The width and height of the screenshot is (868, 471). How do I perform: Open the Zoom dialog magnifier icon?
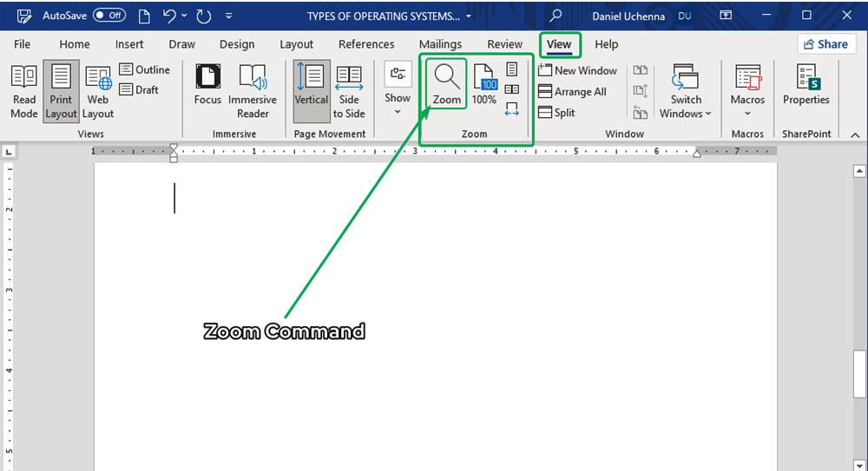[x=447, y=78]
